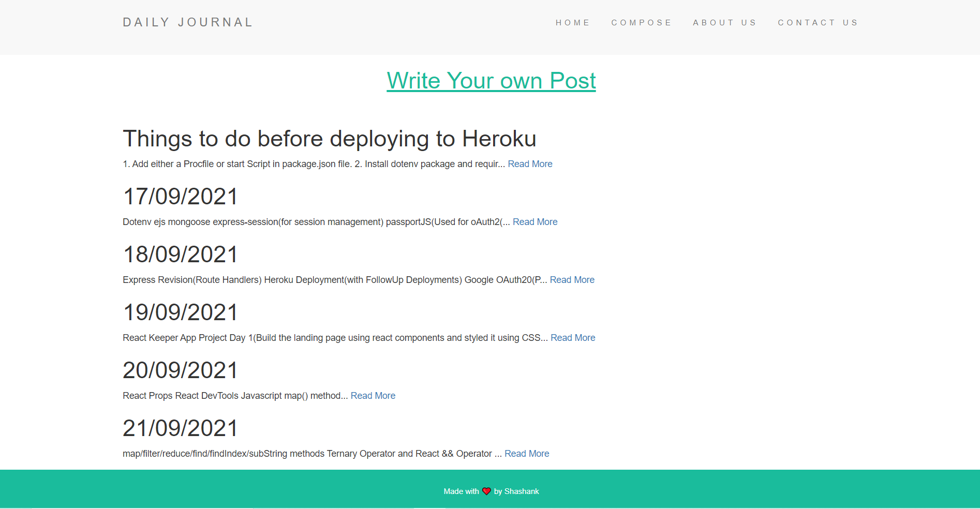
Task: Select the 19/09/2021 post heading
Action: [180, 312]
